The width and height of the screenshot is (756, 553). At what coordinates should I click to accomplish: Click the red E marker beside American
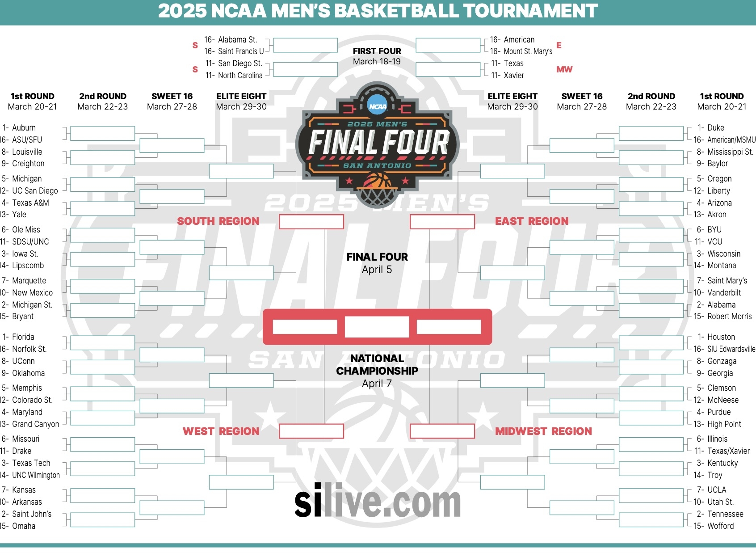pyautogui.click(x=559, y=45)
